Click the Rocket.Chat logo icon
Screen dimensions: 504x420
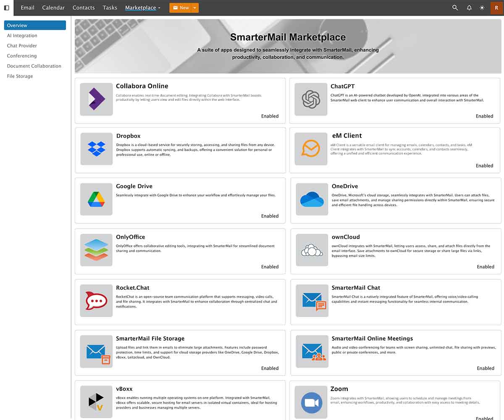pos(96,301)
